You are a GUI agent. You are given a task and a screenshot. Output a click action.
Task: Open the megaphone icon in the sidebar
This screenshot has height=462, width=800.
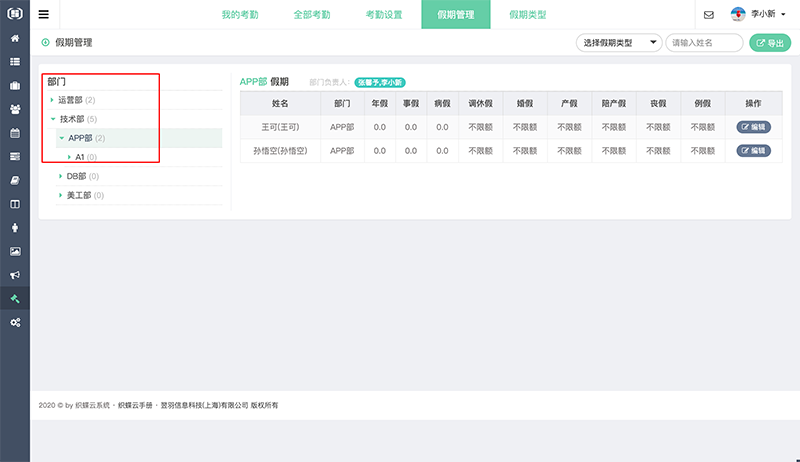tap(15, 275)
